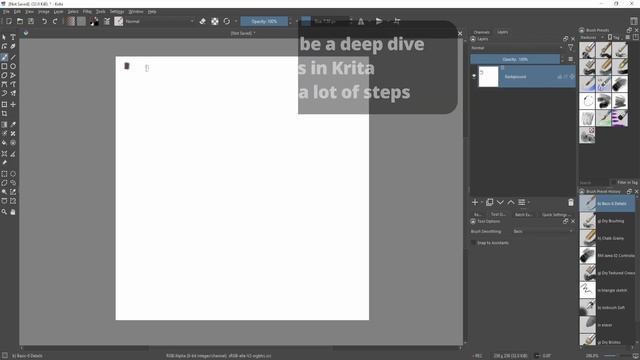The width and height of the screenshot is (640, 360).
Task: Select the Gradient tool
Action: [4, 124]
